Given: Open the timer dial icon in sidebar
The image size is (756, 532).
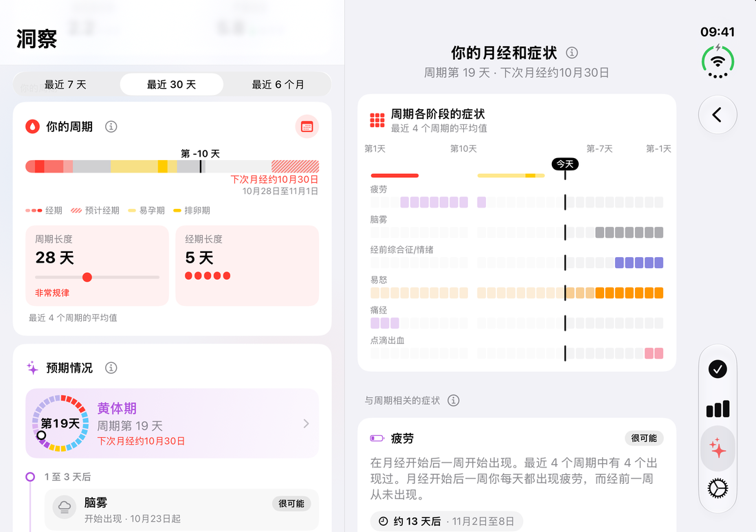Looking at the screenshot, I should [x=718, y=488].
